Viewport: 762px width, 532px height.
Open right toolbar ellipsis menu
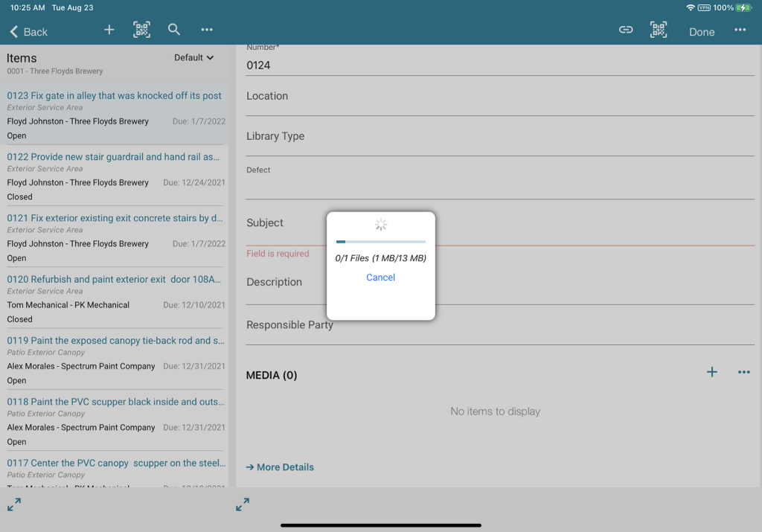[x=740, y=30]
